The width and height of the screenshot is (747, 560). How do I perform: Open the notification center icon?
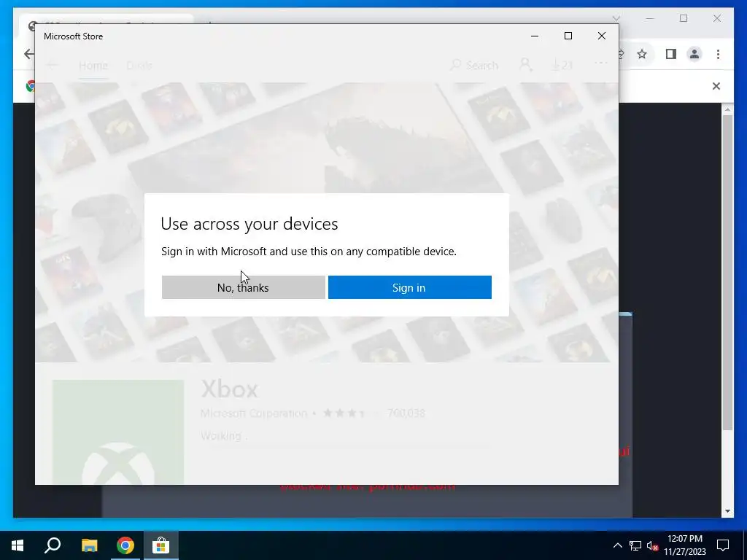[723, 545]
